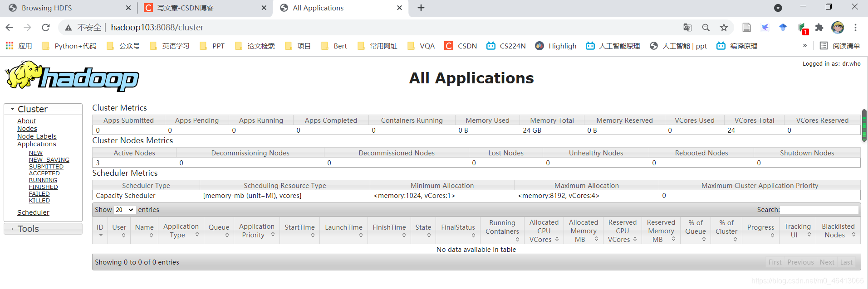Open the Python+代码 bookmark folder
Screen dimensions: 868x289
tap(69, 46)
